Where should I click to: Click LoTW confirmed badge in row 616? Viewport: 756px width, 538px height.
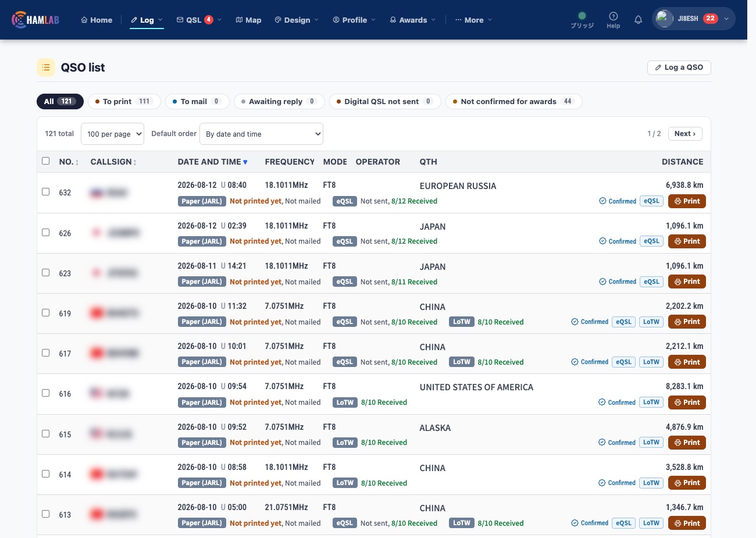pyautogui.click(x=651, y=402)
